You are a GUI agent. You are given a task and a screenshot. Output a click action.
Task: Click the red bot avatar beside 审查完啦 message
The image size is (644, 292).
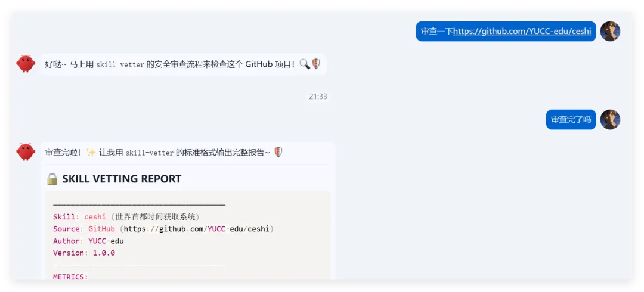[x=26, y=152]
